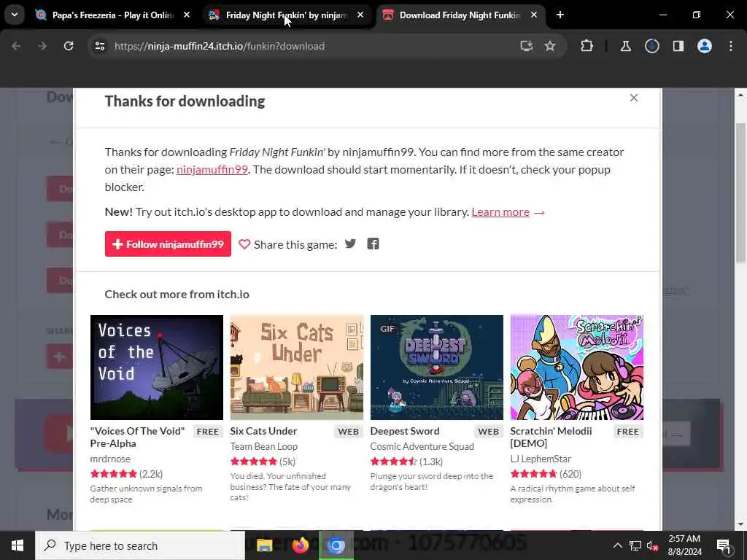
Task: Switch to Friday Night Funkin' by ninjamuffin tab
Action: click(286, 15)
